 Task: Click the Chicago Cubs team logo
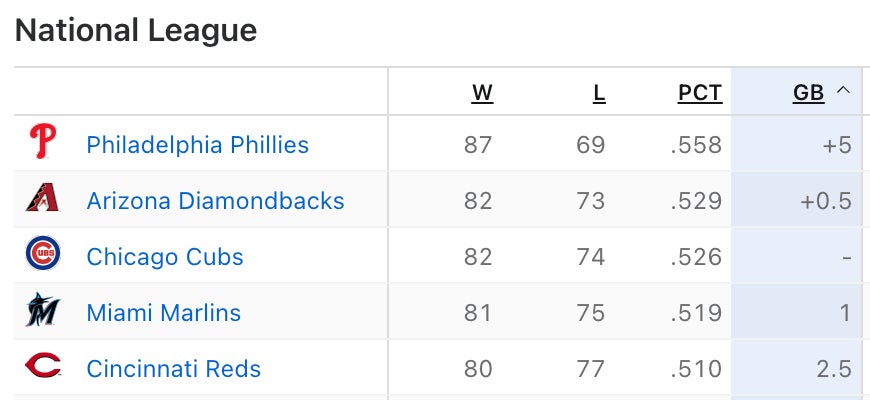point(43,256)
